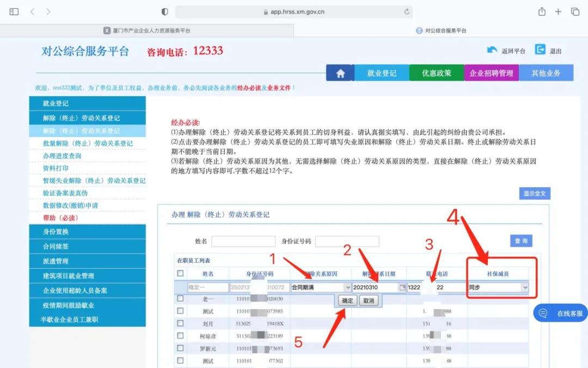
Task: Check the box next to employee 刘月
Action: tap(180, 323)
